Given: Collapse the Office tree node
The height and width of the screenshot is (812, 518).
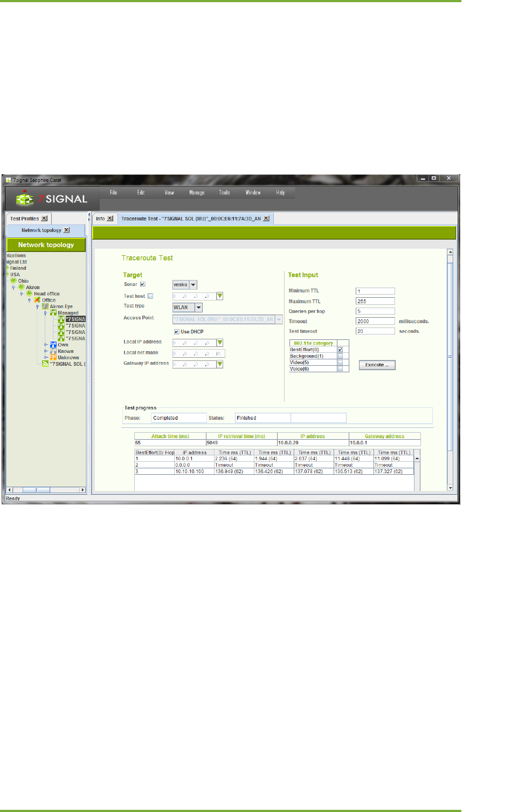Looking at the screenshot, I should (29, 301).
